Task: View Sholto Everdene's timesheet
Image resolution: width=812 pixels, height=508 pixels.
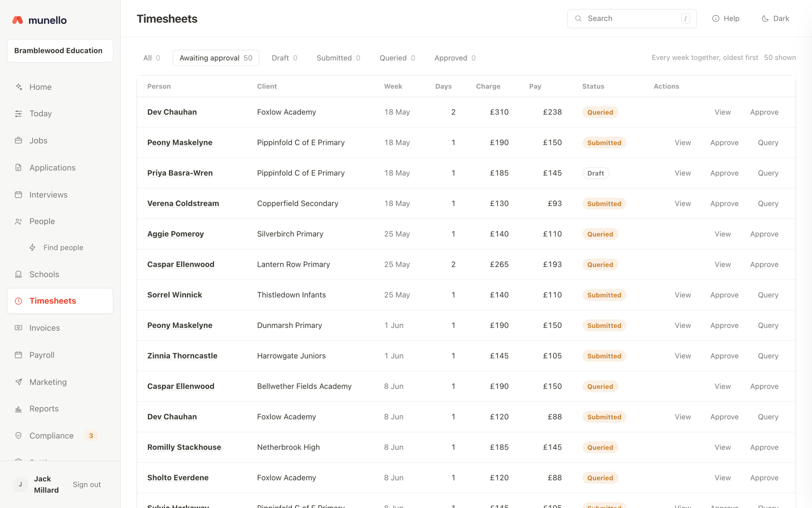Action: [722, 478]
